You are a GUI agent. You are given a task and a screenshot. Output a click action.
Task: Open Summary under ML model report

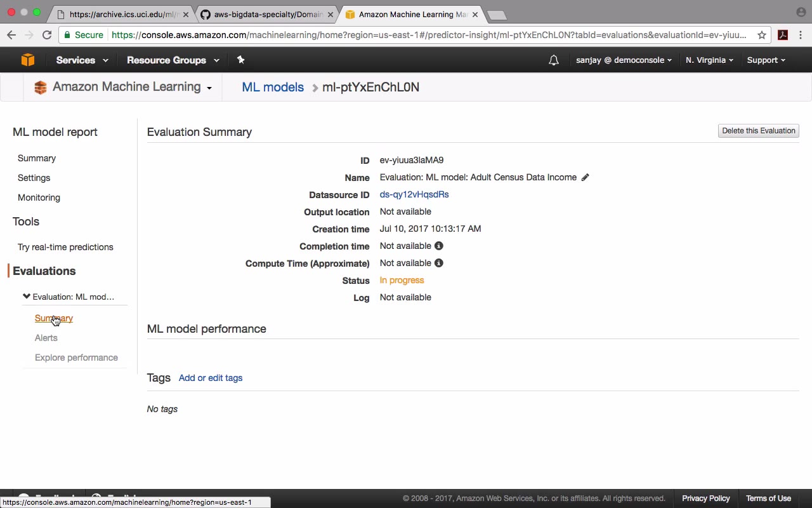coord(37,158)
